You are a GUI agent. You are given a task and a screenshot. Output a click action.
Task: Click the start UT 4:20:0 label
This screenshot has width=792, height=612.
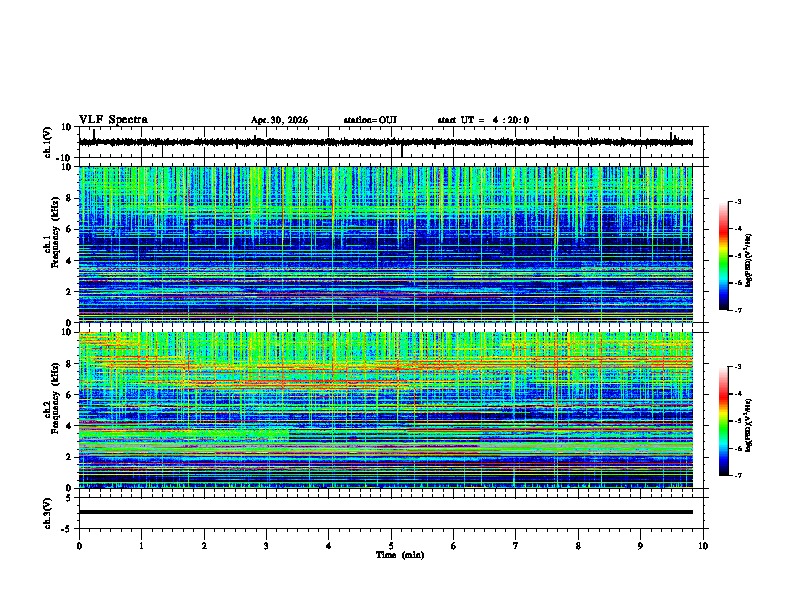(483, 120)
